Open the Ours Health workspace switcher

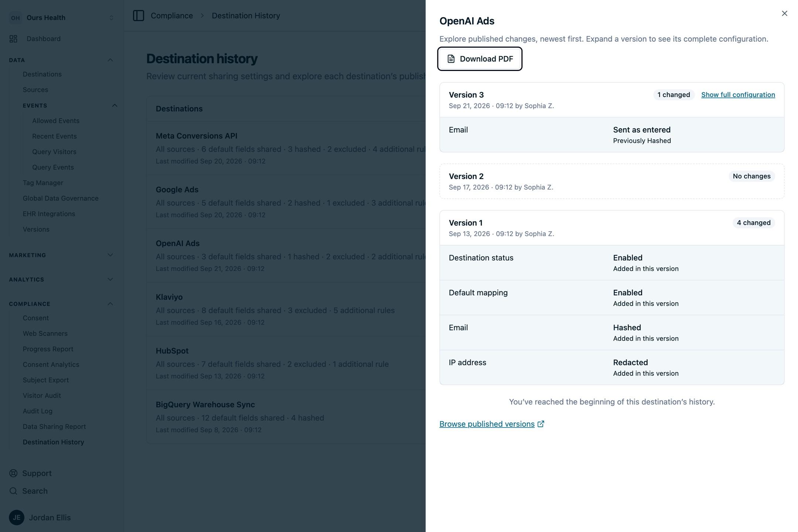tap(62, 17)
